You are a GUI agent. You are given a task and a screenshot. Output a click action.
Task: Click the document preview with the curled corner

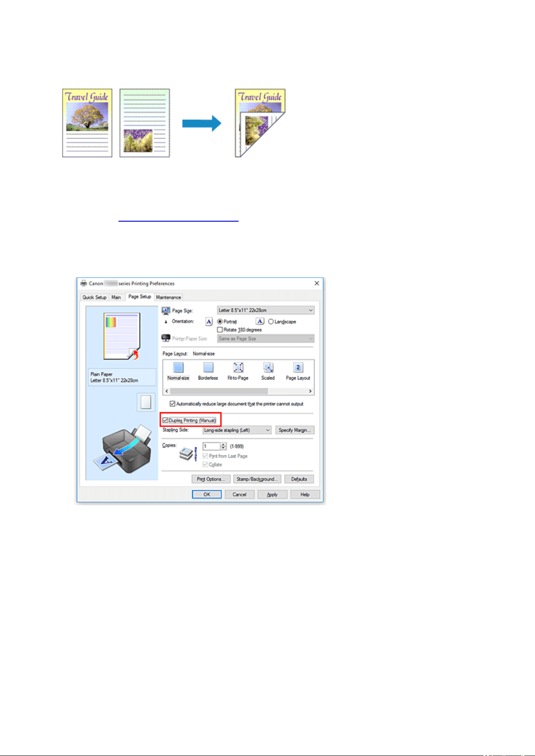click(122, 336)
